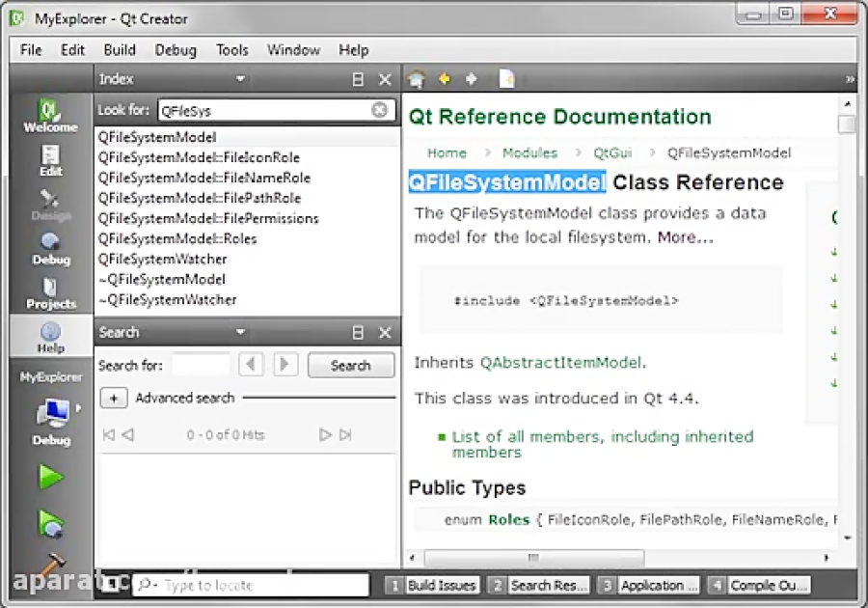
Task: Open the Tools menu
Action: click(x=231, y=50)
